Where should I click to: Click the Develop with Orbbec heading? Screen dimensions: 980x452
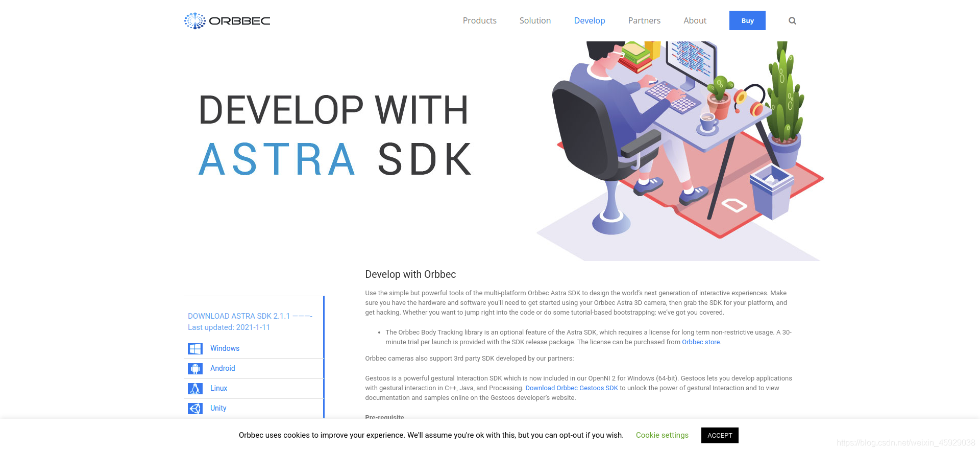pyautogui.click(x=410, y=274)
